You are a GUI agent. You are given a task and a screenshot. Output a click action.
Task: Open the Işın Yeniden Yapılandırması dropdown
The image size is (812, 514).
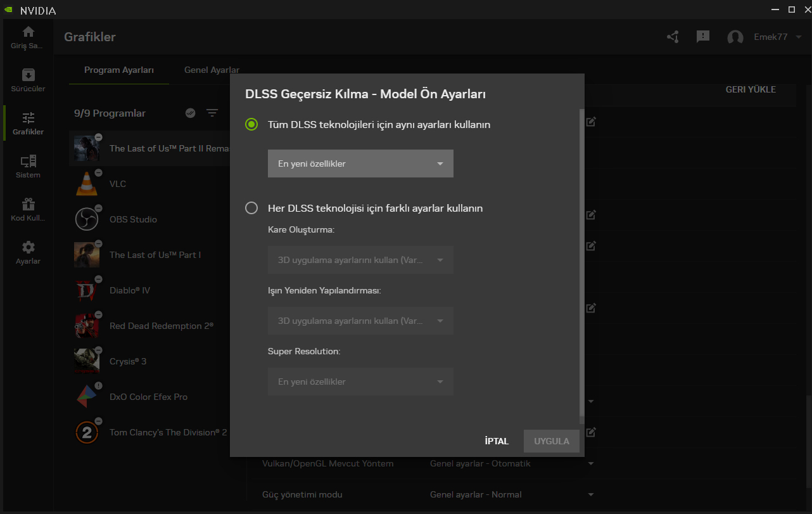coord(360,321)
